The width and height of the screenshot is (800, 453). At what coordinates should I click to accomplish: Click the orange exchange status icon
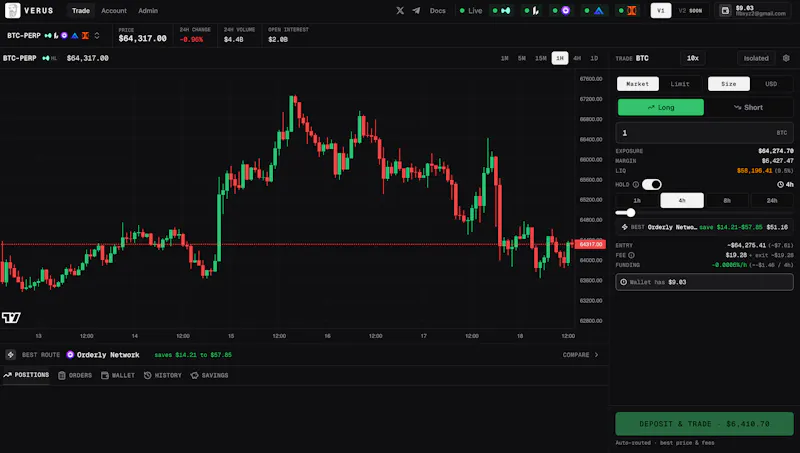(632, 11)
